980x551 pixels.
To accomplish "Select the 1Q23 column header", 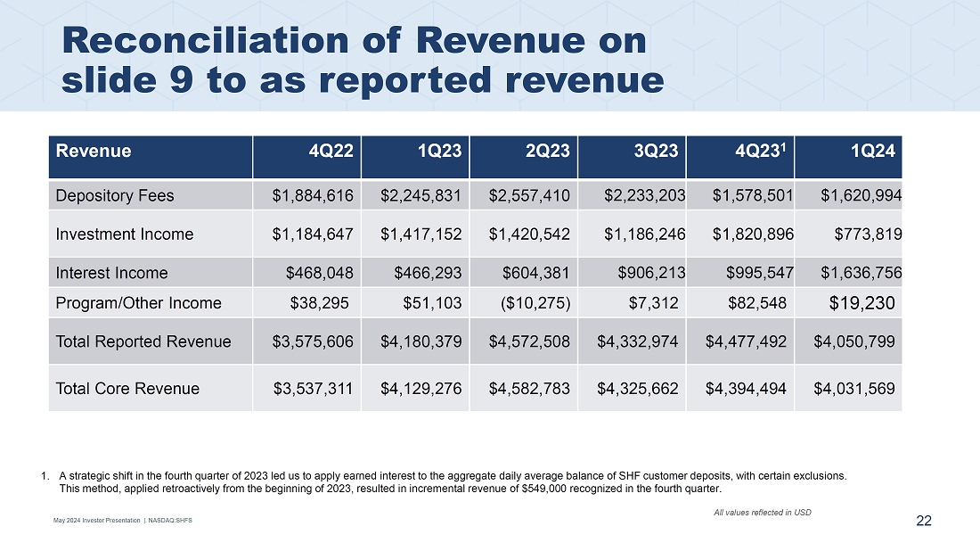I will 439,151.
